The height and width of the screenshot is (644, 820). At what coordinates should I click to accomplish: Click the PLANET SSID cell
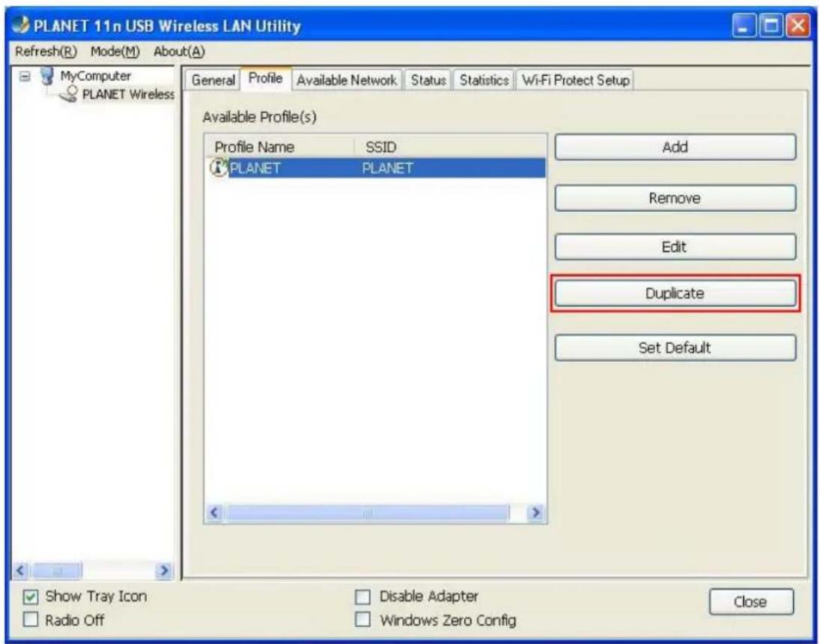click(387, 168)
